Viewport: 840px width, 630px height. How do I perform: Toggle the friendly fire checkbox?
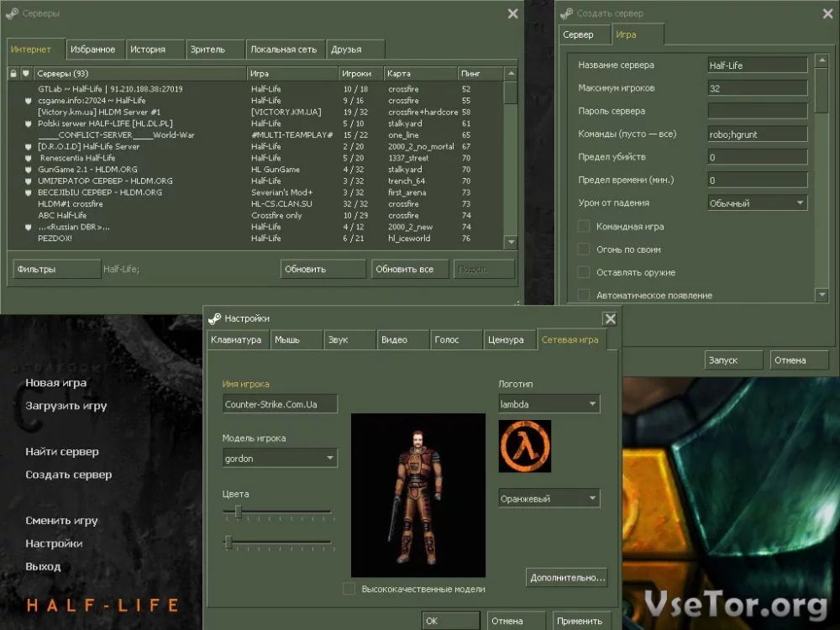click(584, 249)
